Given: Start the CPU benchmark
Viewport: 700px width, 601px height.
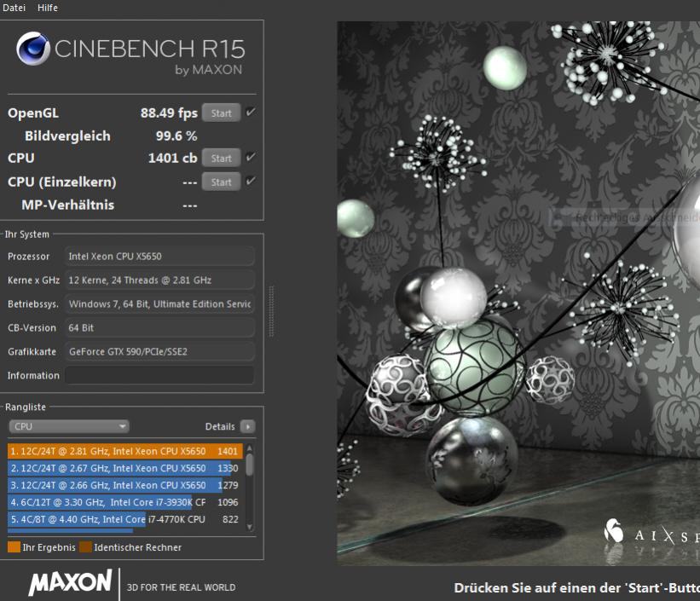Looking at the screenshot, I should click(222, 158).
